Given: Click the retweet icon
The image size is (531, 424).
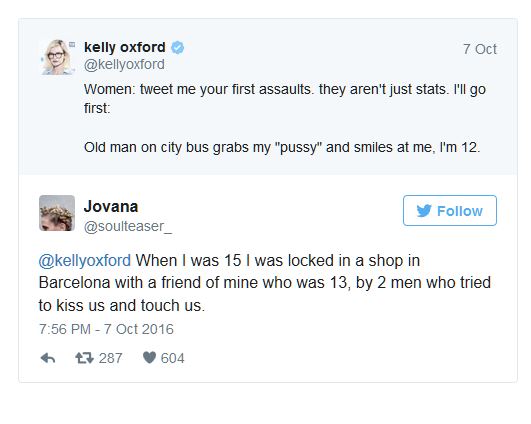Looking at the screenshot, I should 84,358.
